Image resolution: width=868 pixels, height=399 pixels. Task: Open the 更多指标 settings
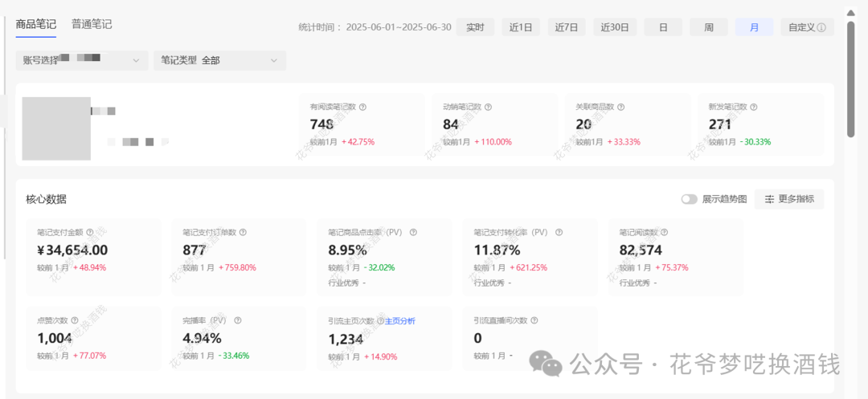click(x=789, y=199)
